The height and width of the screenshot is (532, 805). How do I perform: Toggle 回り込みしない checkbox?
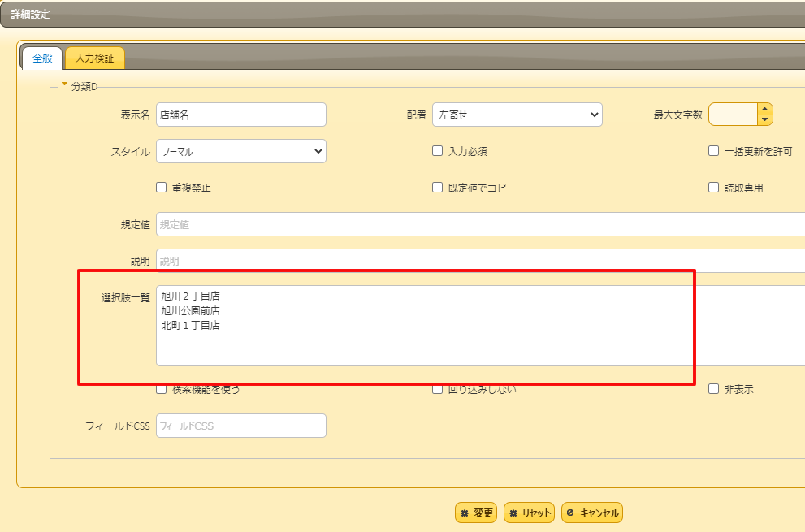pos(437,389)
